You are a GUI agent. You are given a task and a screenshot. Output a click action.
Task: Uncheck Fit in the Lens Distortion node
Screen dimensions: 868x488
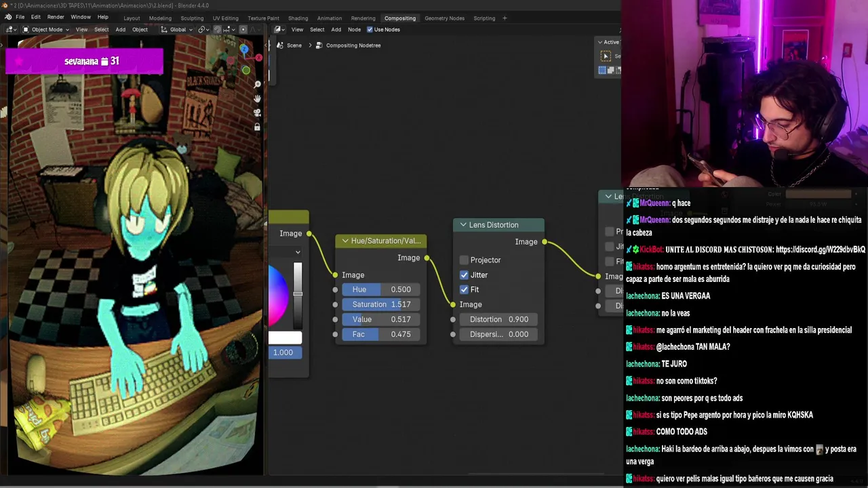tap(464, 290)
